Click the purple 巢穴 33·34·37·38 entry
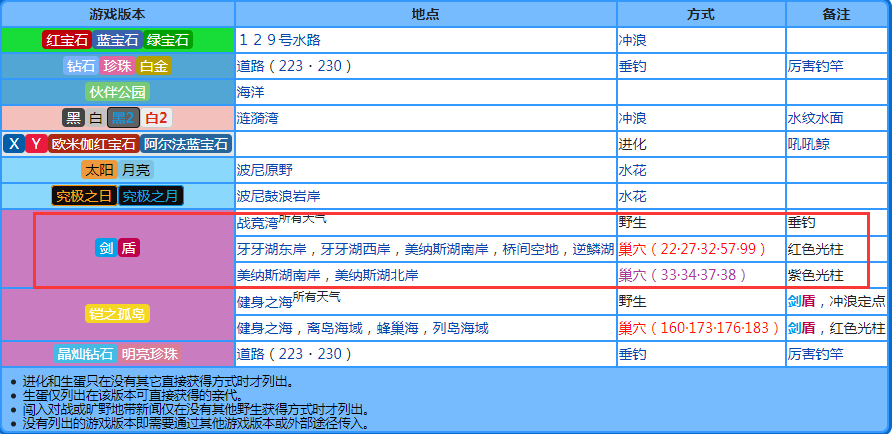The height and width of the screenshot is (434, 892). (682, 275)
